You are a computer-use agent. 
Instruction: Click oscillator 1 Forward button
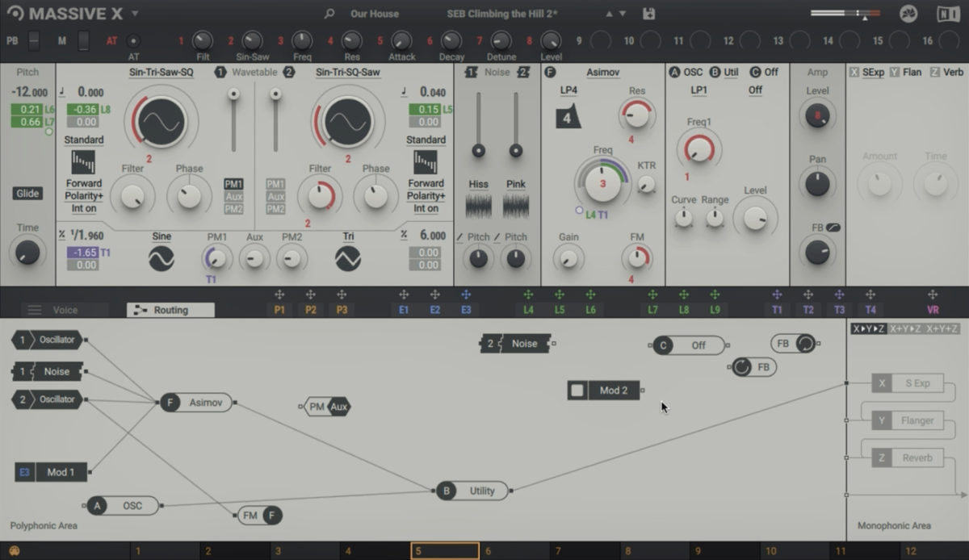coord(84,184)
